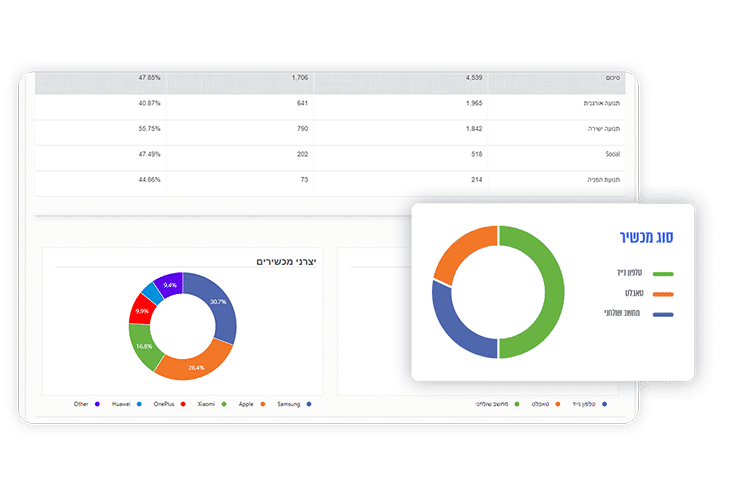
Task: Click the 1,842 table cell
Action: [x=474, y=129]
